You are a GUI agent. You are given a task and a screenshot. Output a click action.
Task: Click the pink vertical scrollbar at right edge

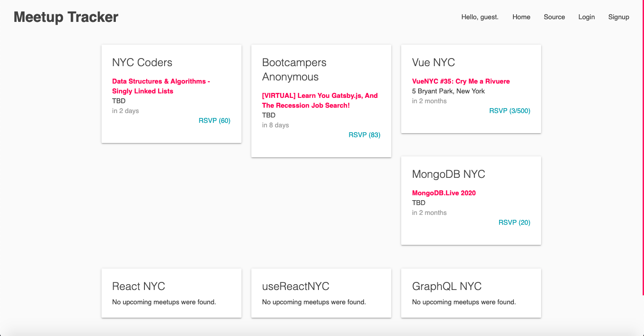click(x=643, y=147)
